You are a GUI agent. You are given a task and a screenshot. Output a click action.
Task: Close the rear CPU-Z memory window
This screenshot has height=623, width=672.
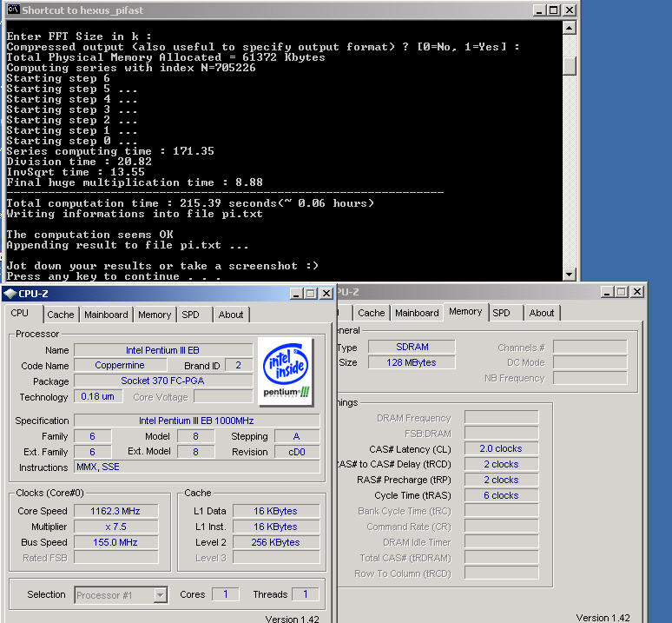point(637,292)
